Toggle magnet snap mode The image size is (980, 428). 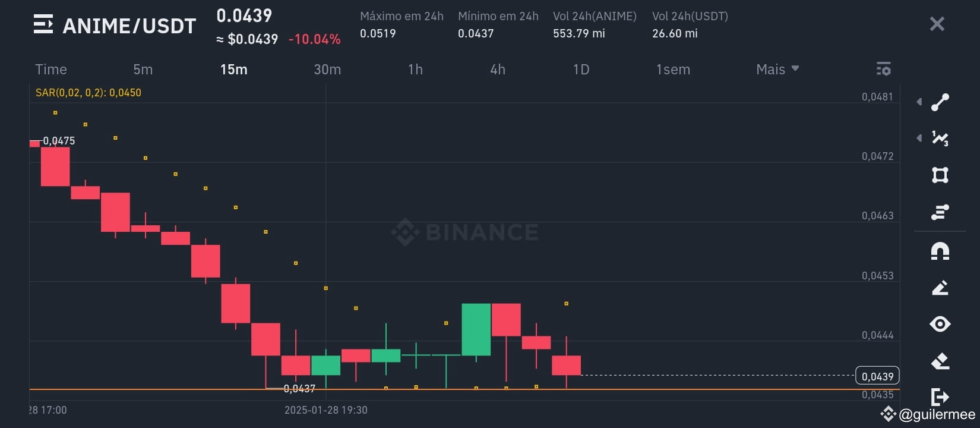[940, 251]
